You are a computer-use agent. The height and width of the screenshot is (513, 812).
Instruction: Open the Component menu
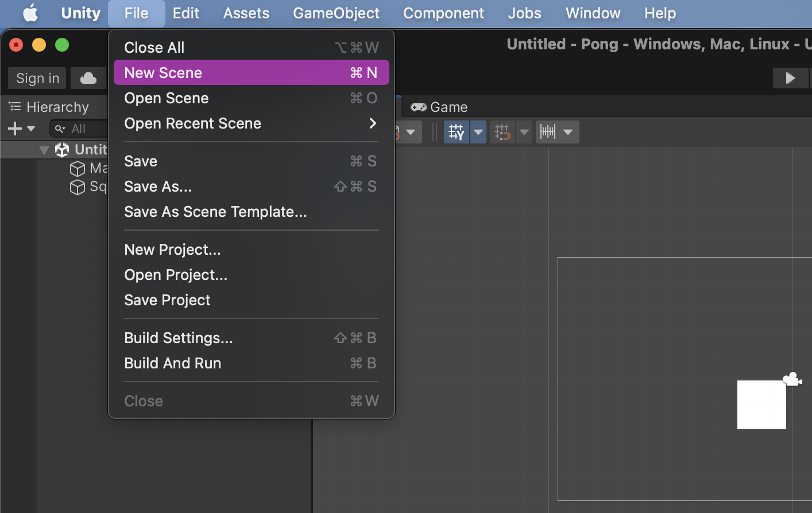pos(443,13)
